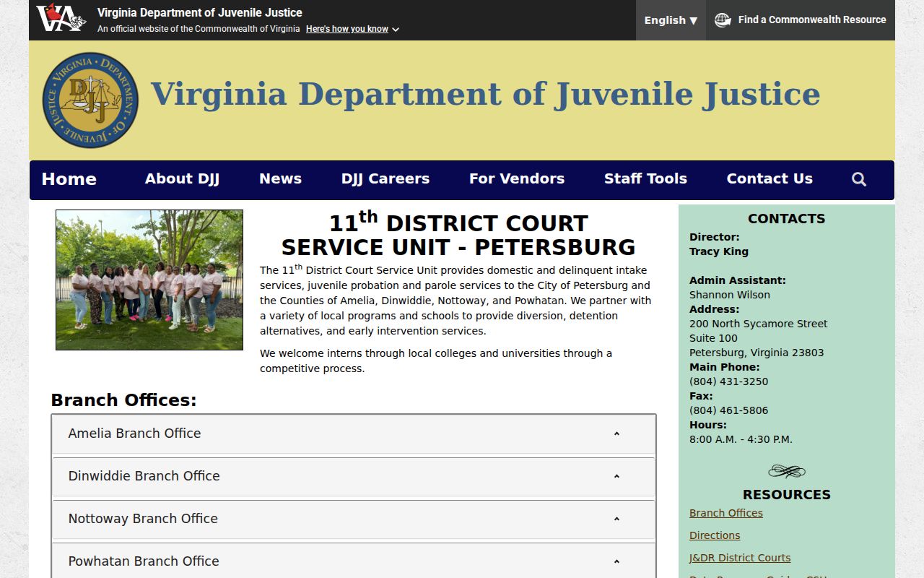
Task: Open the For Vendors menu
Action: click(x=517, y=178)
